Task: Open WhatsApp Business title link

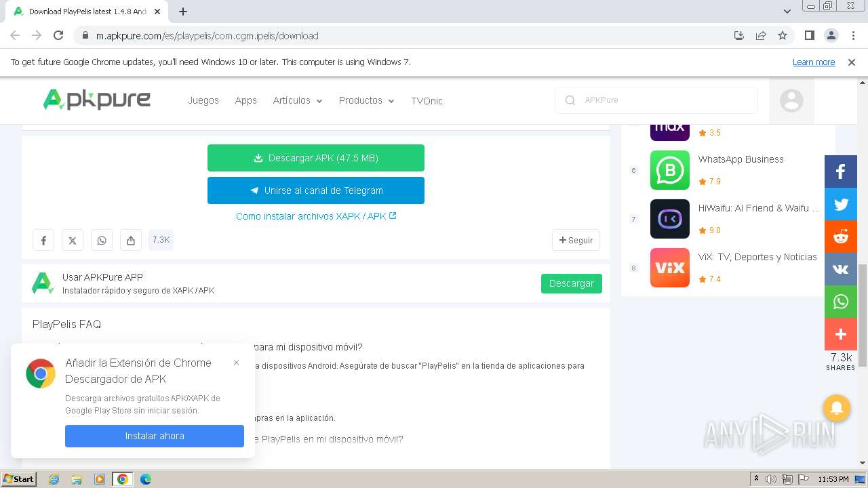Action: click(x=741, y=159)
